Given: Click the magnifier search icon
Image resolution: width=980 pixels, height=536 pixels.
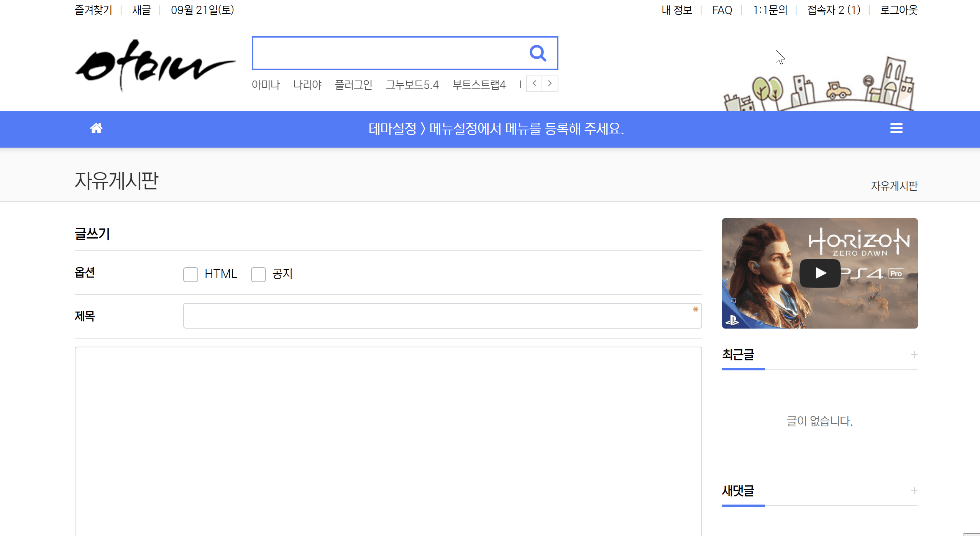Looking at the screenshot, I should pos(538,53).
